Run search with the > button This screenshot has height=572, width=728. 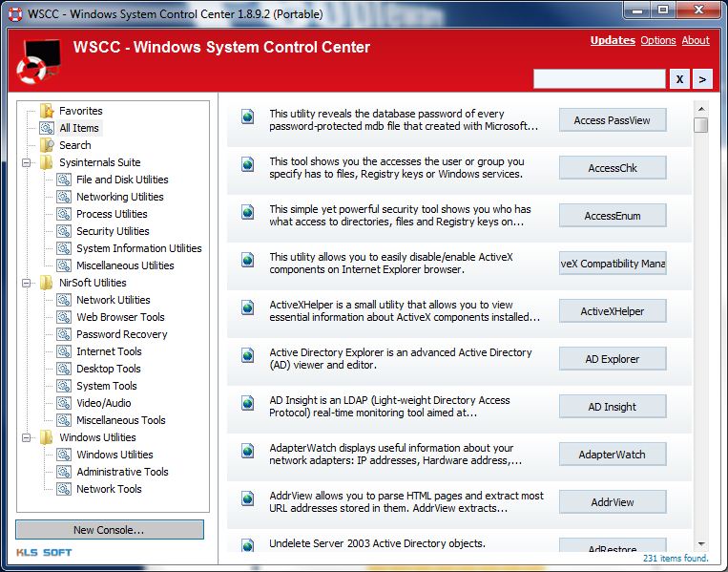tap(702, 79)
